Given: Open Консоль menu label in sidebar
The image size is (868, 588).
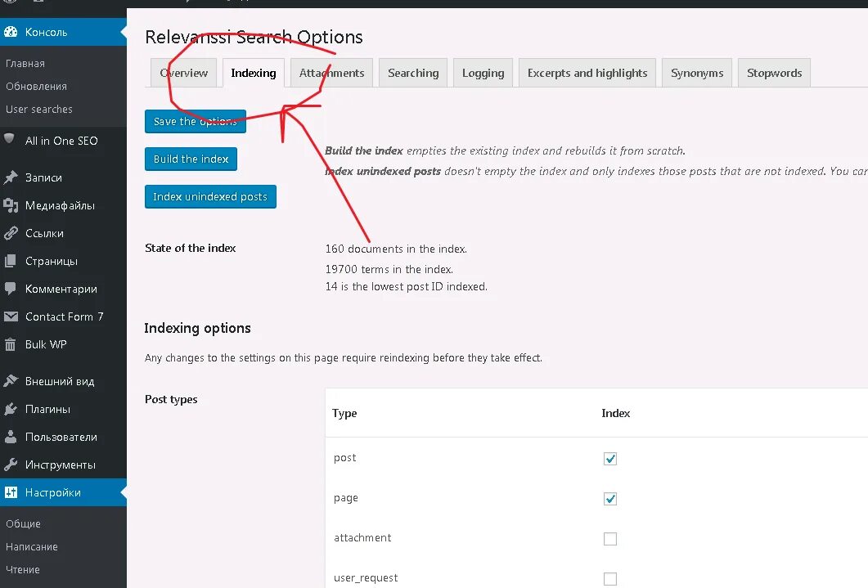Looking at the screenshot, I should click(47, 32).
